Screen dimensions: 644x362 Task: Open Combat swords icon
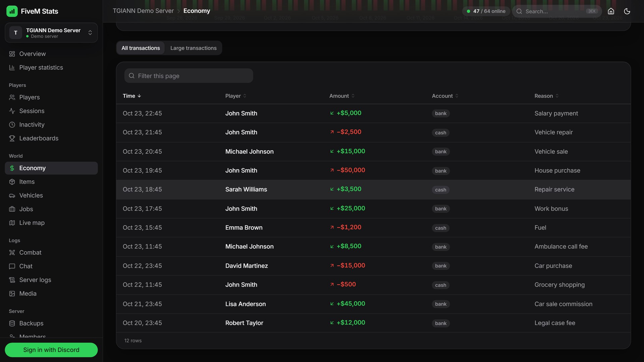[x=12, y=253]
